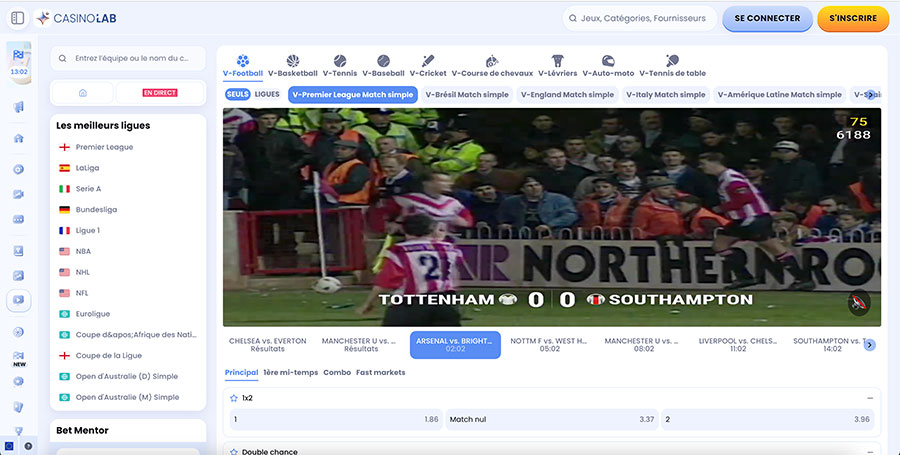Click the SE CONNECTER button

[x=767, y=18]
